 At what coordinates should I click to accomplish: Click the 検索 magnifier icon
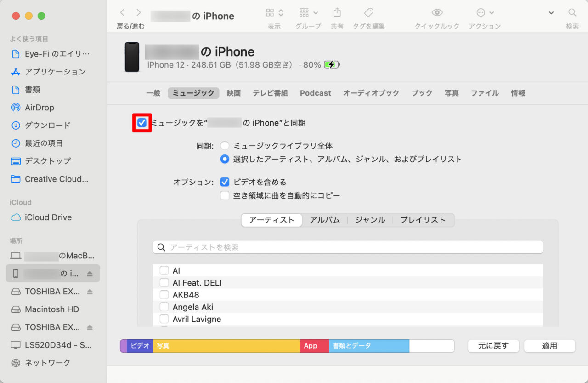click(572, 13)
